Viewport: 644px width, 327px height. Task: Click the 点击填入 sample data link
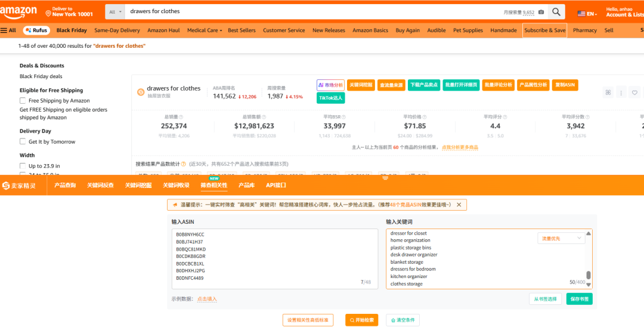tap(207, 299)
